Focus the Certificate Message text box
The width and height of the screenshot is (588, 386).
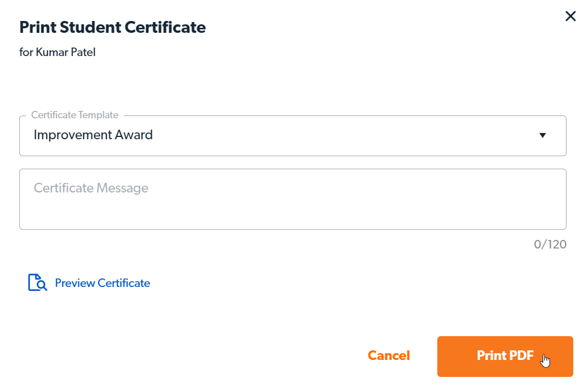point(292,199)
